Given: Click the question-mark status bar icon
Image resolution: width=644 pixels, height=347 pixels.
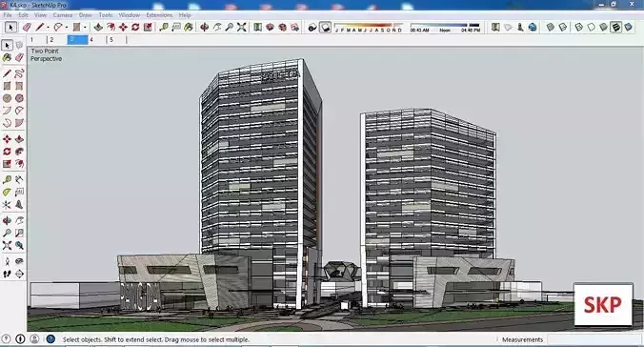Looking at the screenshot, I should click(x=6, y=339).
